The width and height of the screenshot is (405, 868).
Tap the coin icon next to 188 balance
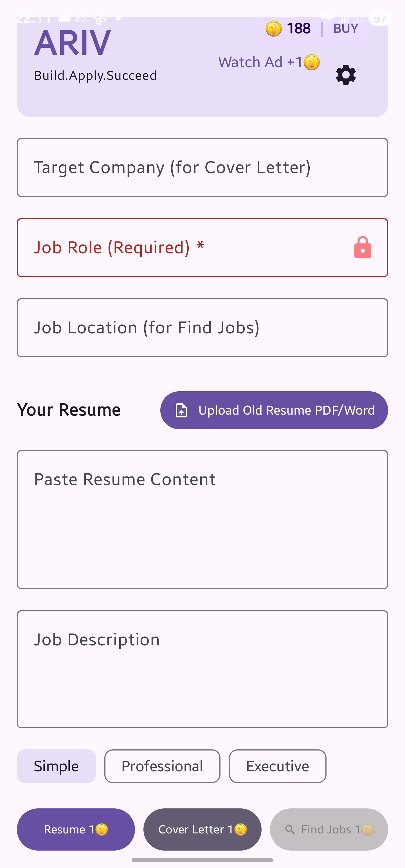pos(273,29)
